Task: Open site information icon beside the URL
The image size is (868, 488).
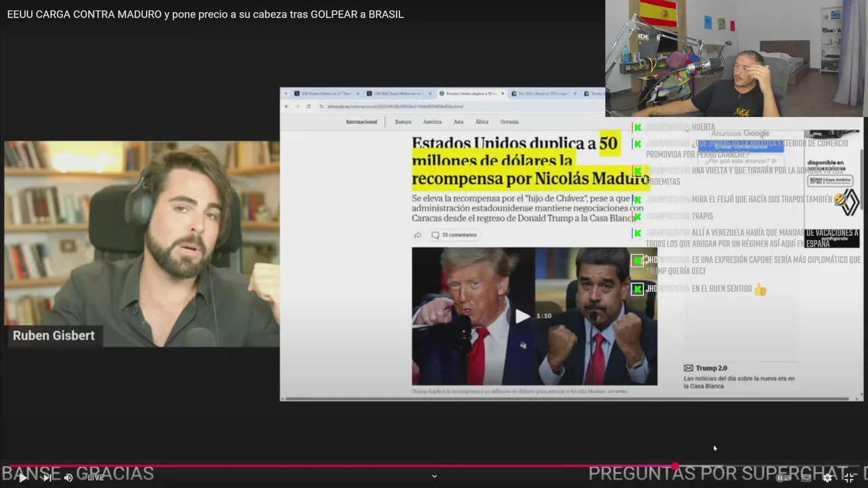Action: click(321, 106)
